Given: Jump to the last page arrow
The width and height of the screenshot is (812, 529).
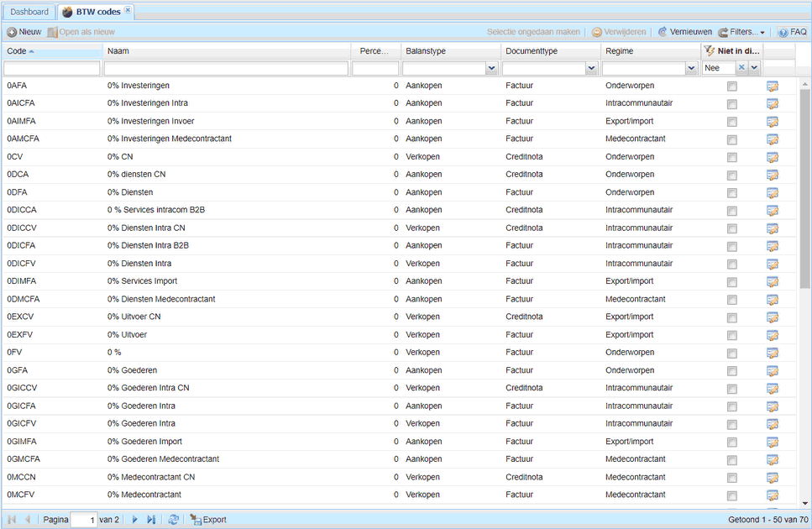Looking at the screenshot, I should [x=151, y=519].
